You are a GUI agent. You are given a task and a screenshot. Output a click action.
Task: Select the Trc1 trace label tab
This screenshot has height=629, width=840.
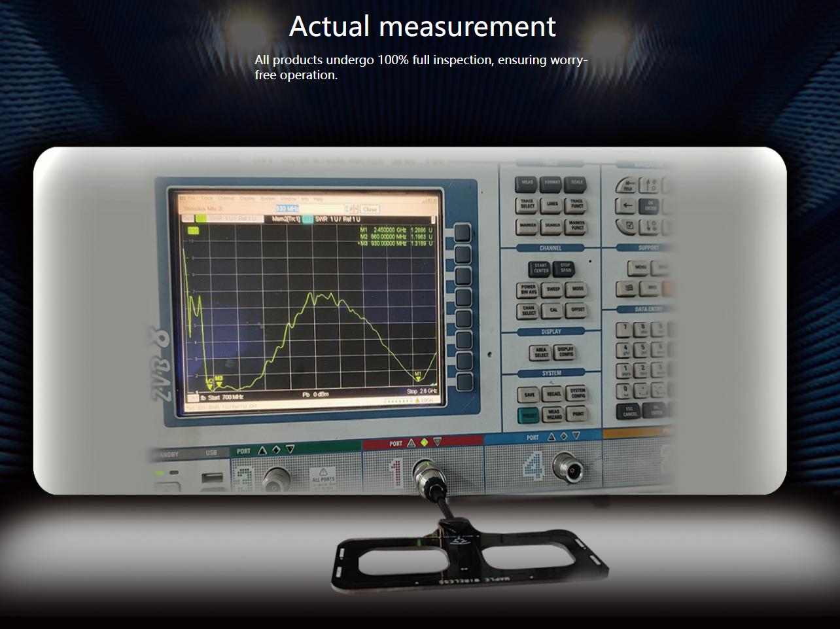tap(188, 219)
